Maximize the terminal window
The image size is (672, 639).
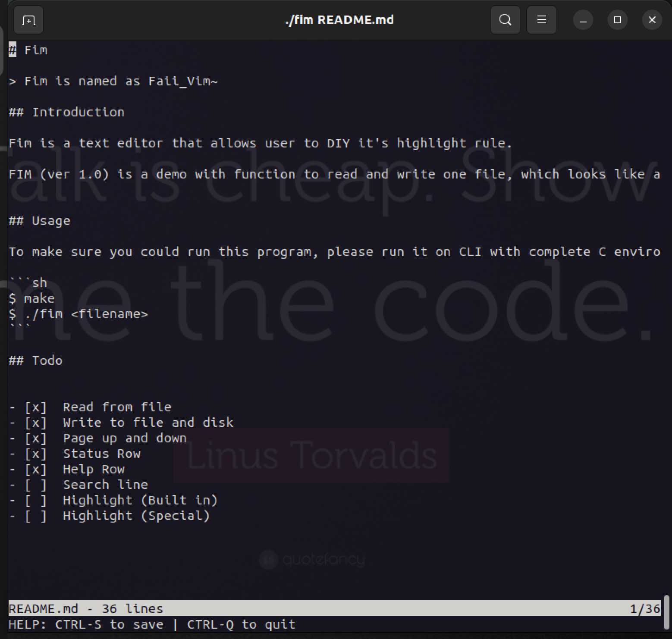tap(617, 20)
